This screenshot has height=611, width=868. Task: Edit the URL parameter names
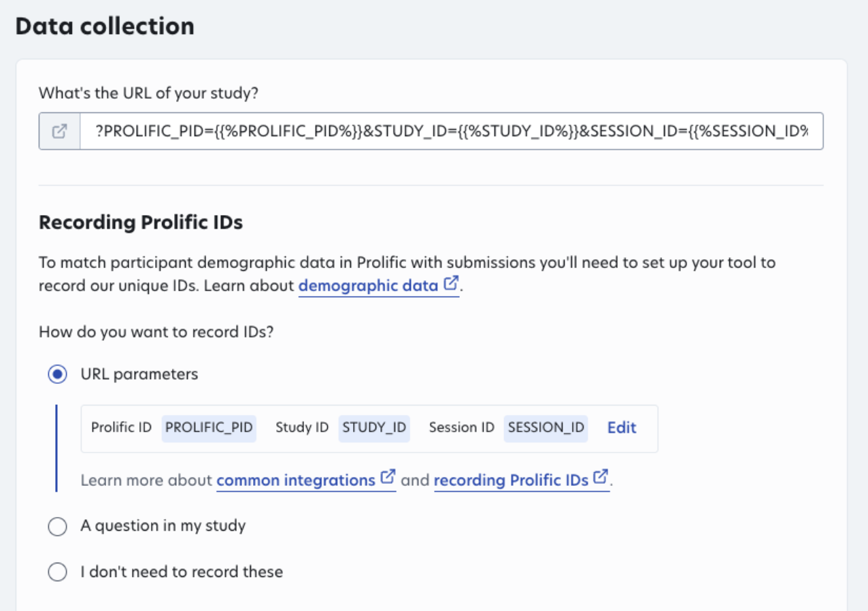pos(622,428)
